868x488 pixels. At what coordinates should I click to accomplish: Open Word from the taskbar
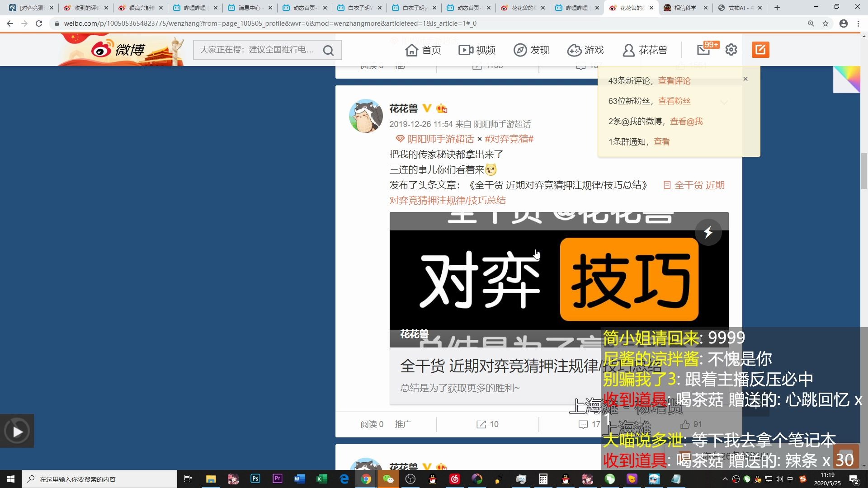click(300, 479)
